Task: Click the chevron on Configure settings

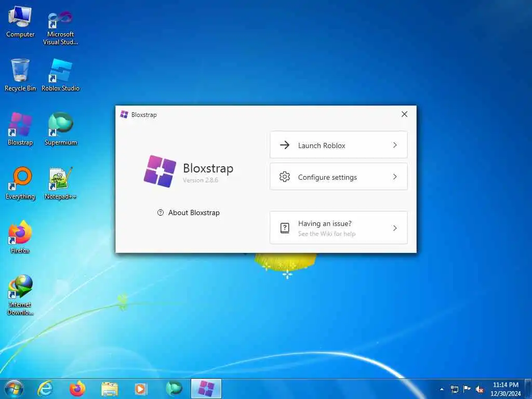Action: [x=395, y=177]
